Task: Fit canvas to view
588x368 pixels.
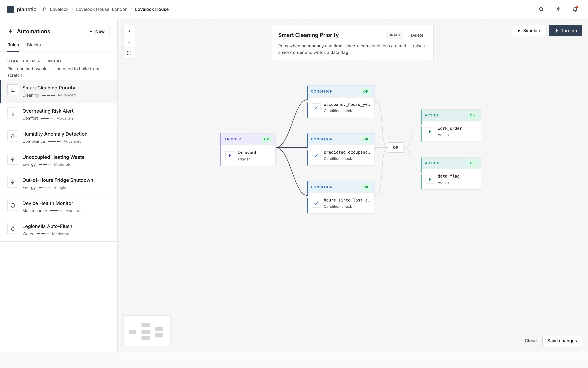Action: (x=129, y=53)
